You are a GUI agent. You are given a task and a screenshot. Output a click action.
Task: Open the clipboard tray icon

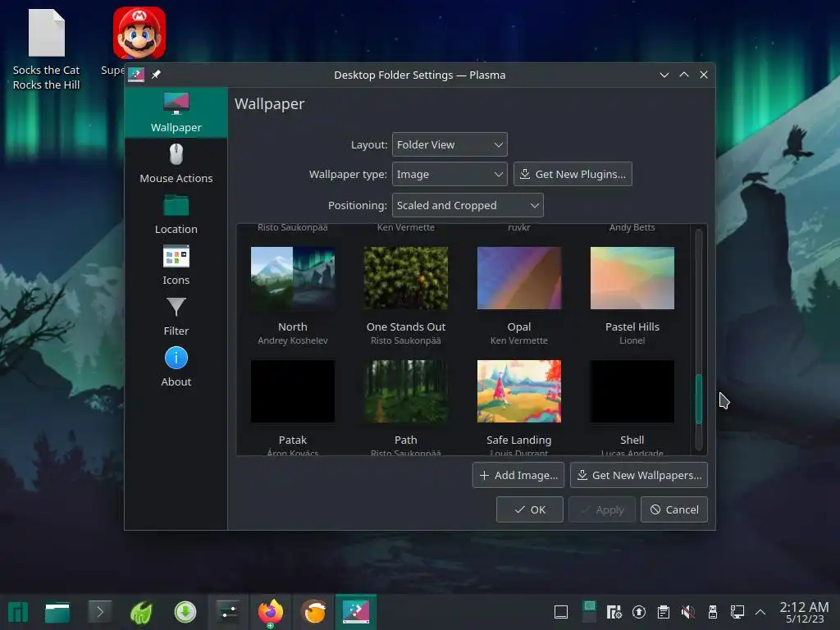click(x=663, y=612)
